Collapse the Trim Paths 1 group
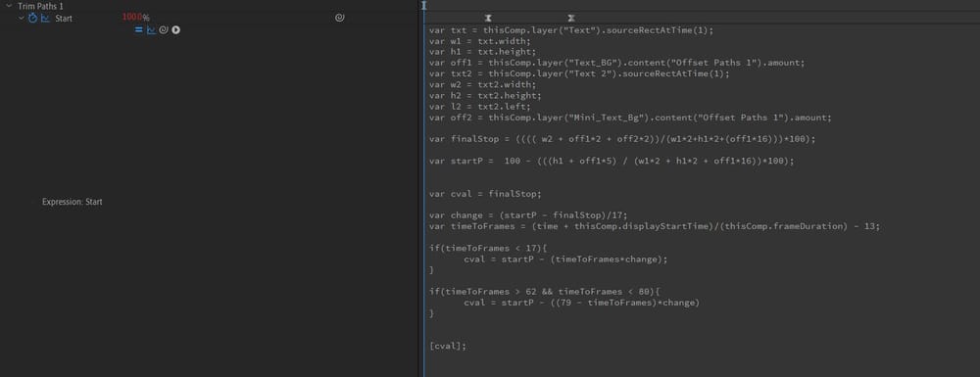The width and height of the screenshot is (980, 377). 9,6
